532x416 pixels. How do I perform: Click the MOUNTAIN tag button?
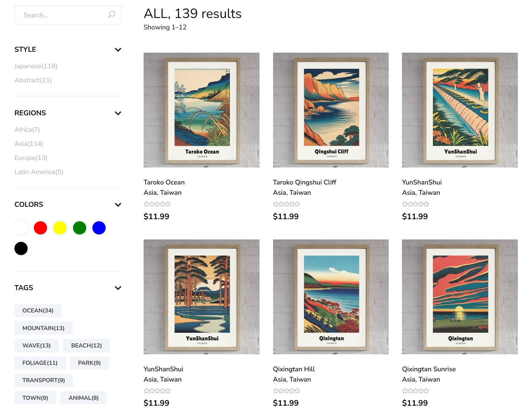click(x=43, y=328)
